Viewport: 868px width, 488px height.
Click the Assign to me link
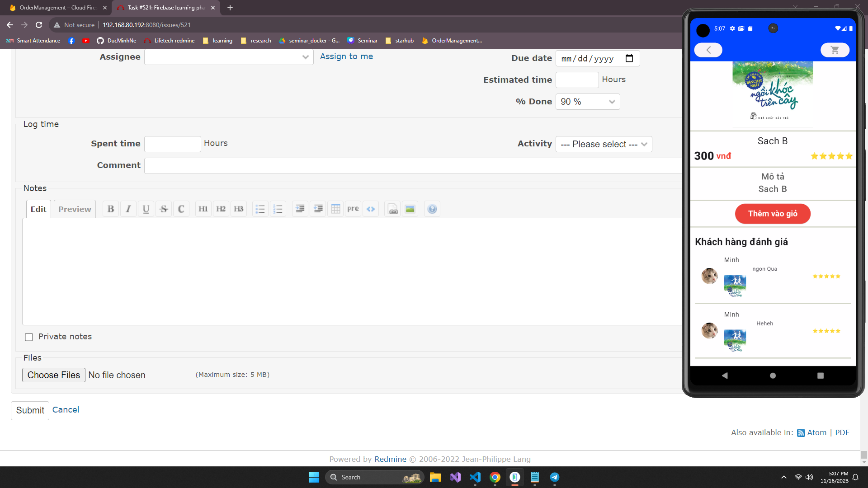point(346,56)
